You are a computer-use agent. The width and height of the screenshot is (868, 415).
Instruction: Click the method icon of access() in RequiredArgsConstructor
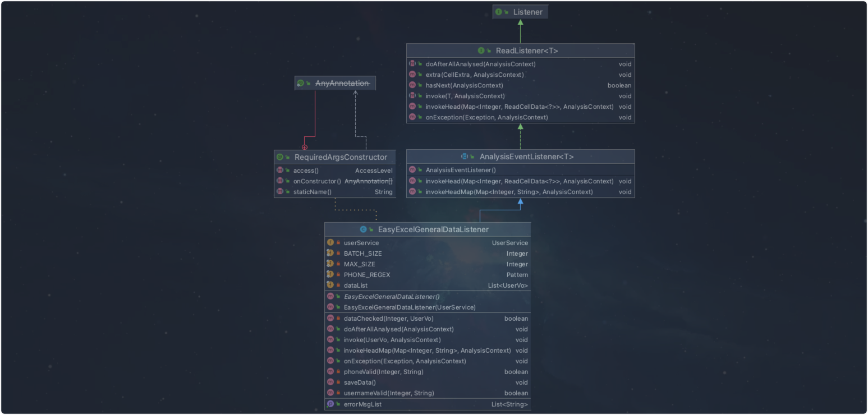(280, 170)
